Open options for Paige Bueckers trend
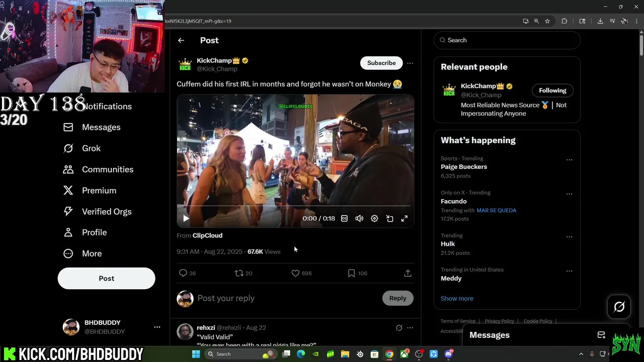The height and width of the screenshot is (362, 644). pos(570,160)
